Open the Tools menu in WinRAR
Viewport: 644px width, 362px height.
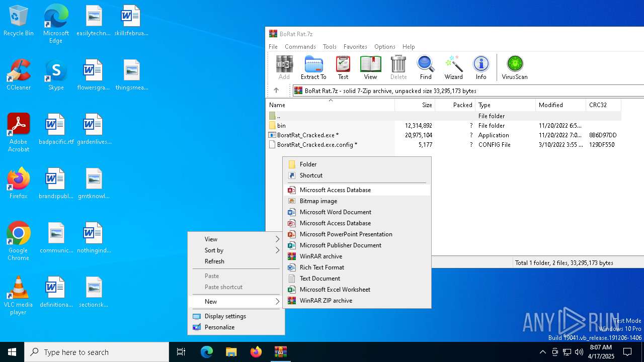330,46
